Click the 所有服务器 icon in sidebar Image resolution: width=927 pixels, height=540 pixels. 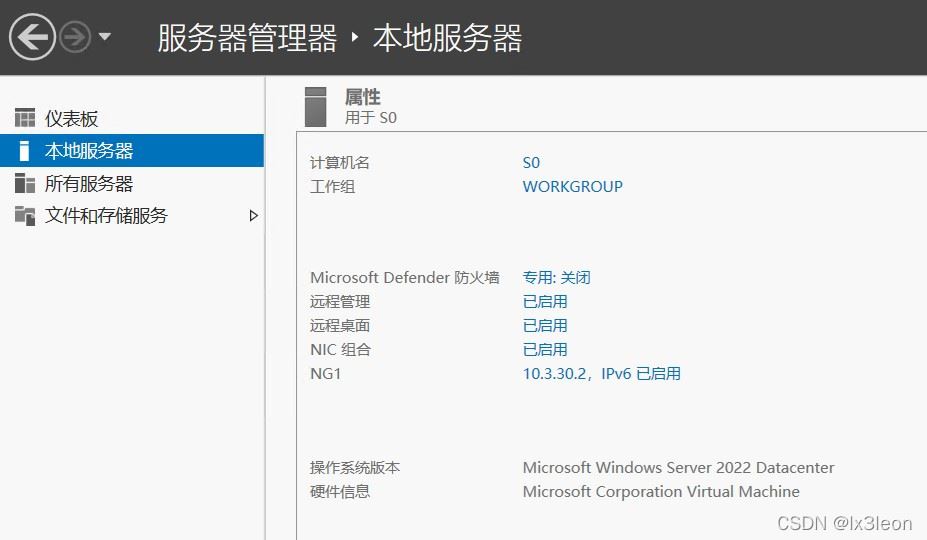click(25, 184)
